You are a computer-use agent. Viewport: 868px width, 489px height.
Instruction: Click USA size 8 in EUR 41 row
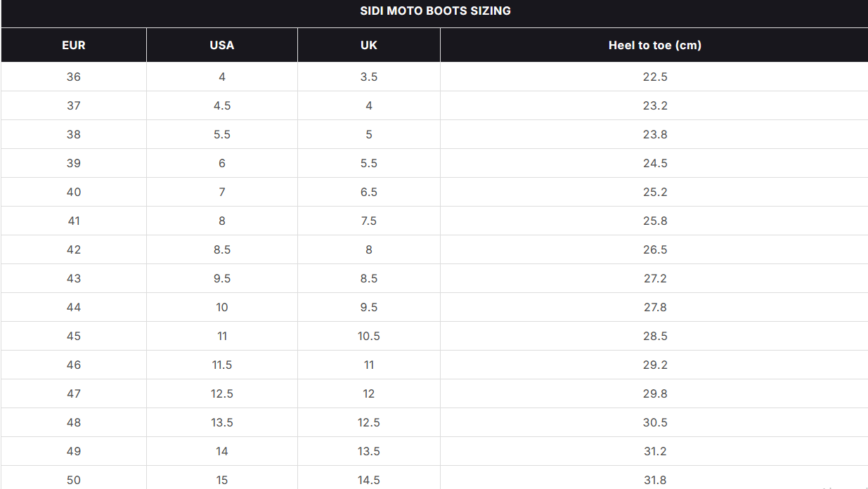point(222,221)
